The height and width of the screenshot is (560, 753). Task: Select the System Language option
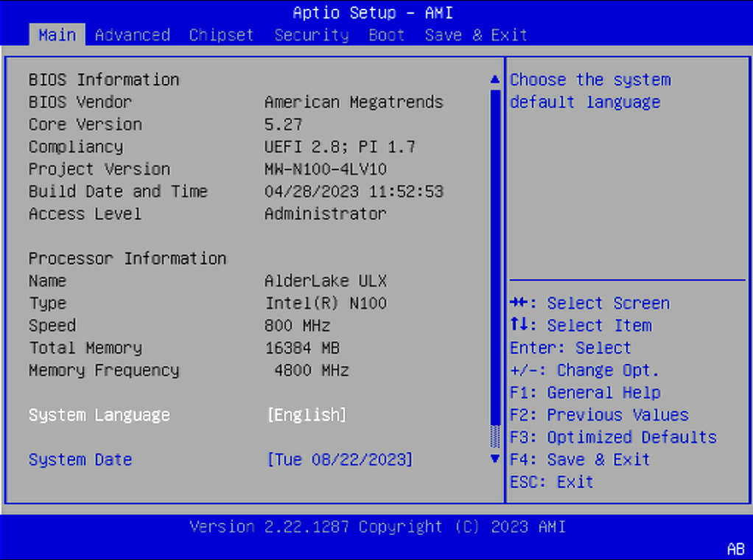click(99, 415)
